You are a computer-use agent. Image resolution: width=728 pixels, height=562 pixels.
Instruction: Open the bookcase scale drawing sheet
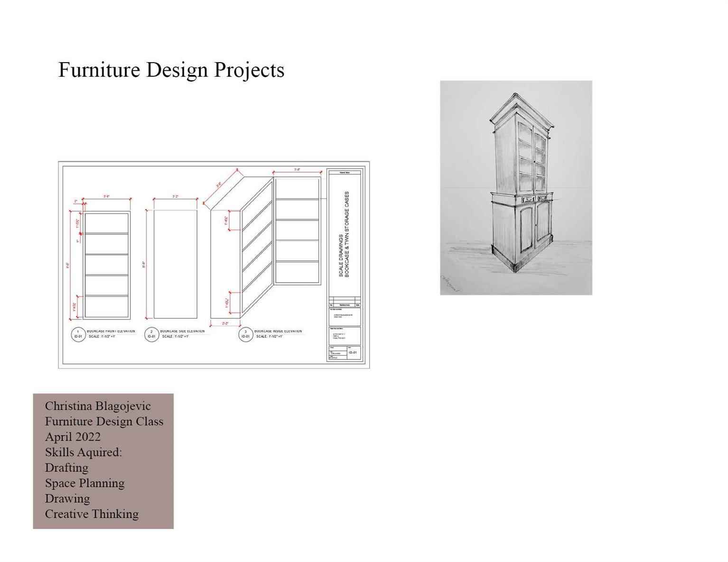coord(214,265)
